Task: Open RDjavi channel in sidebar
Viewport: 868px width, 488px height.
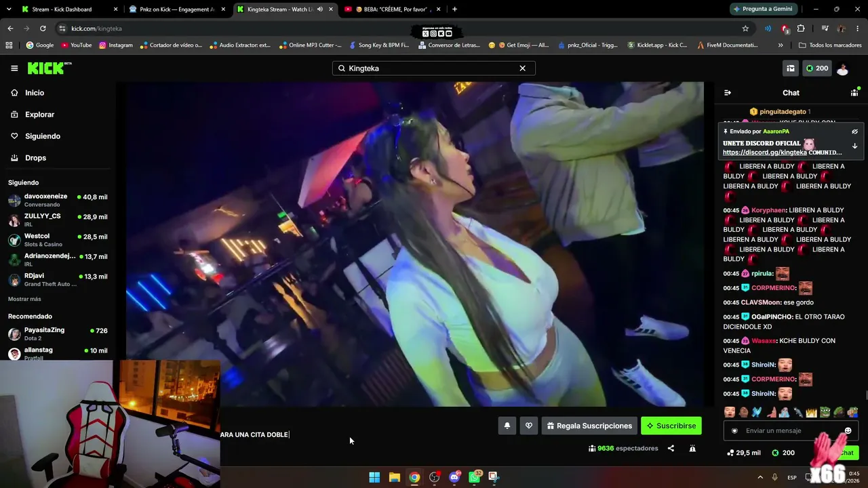Action: [x=58, y=279]
